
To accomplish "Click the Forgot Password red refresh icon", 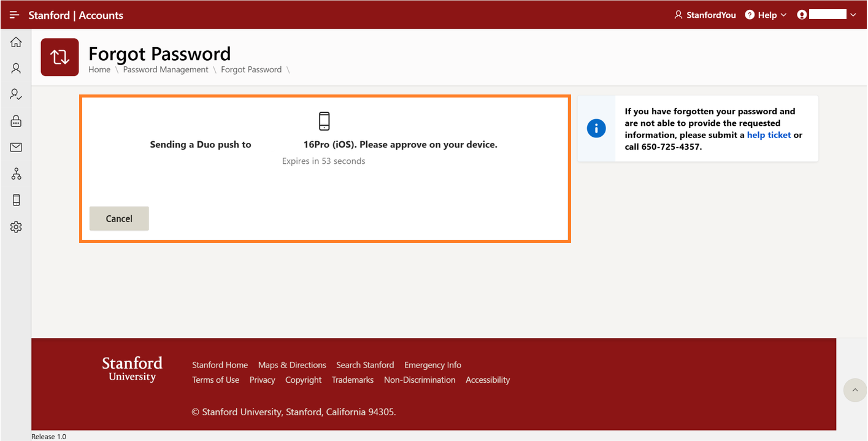I will [x=60, y=57].
